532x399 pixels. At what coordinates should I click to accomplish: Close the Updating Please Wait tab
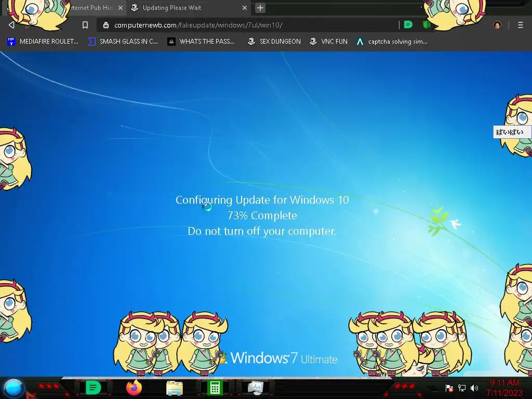245,8
